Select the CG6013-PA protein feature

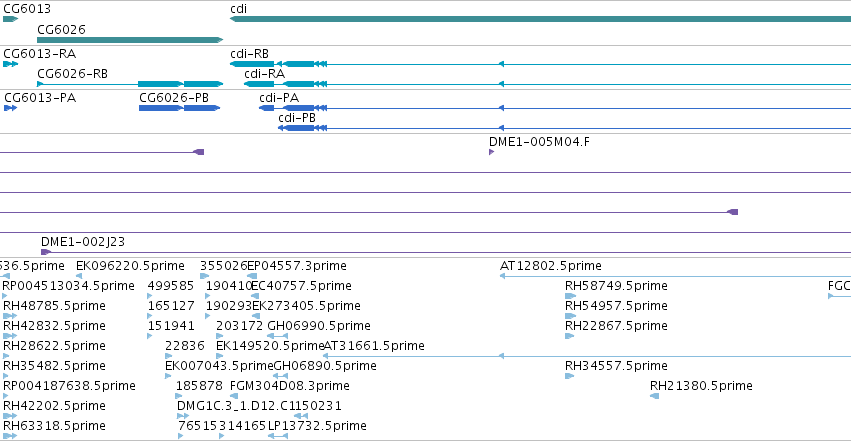(x=10, y=108)
